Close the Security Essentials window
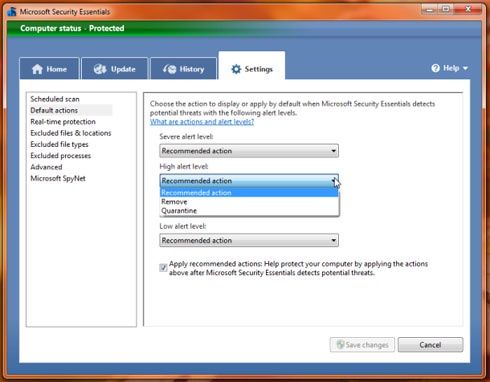The image size is (490, 382). click(468, 9)
